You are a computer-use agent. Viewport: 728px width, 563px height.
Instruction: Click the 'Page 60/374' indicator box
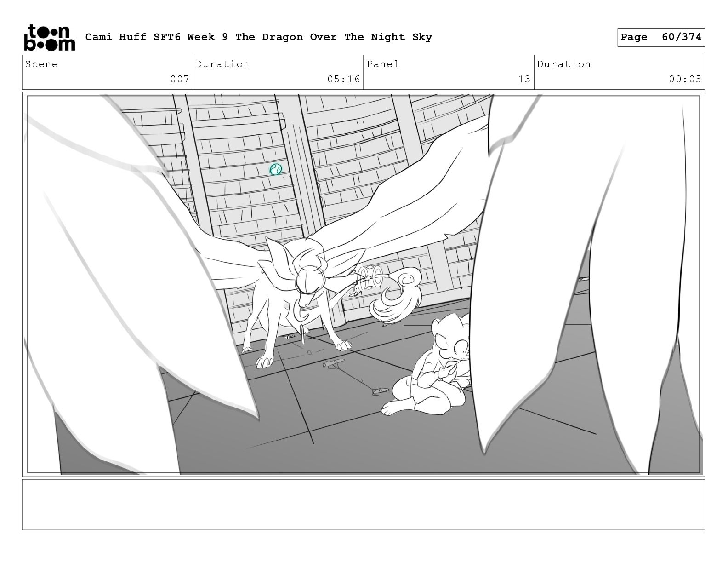tap(661, 37)
